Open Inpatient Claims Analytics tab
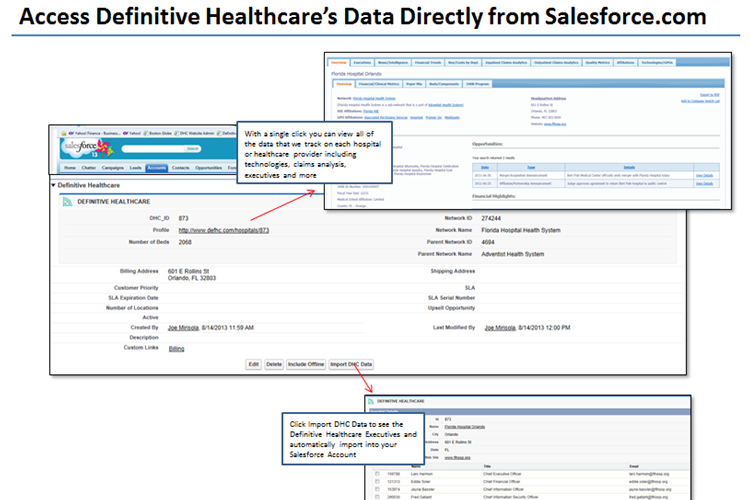750x500 pixels. click(506, 63)
